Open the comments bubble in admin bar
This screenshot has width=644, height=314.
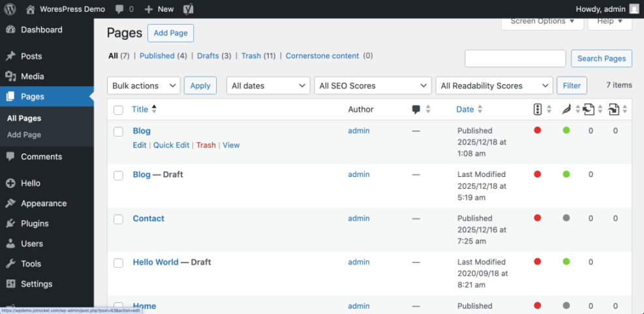point(120,9)
